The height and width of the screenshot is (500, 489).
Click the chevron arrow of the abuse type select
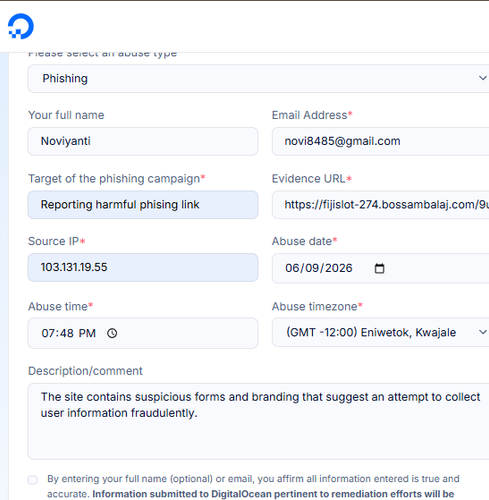[x=482, y=78]
